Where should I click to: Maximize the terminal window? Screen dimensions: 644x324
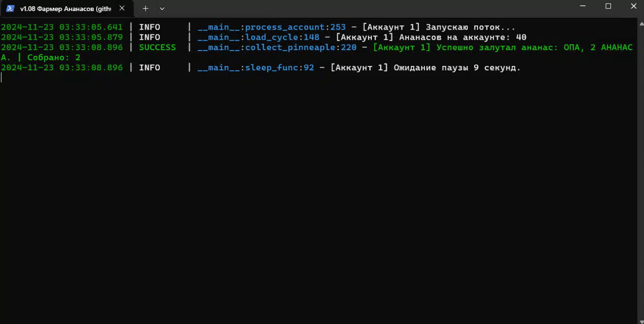click(609, 6)
